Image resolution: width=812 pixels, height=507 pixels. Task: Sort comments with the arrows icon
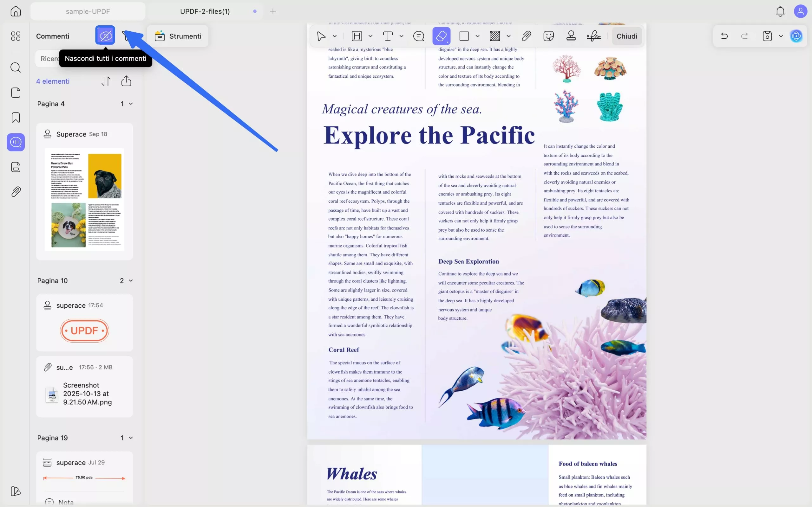(106, 81)
